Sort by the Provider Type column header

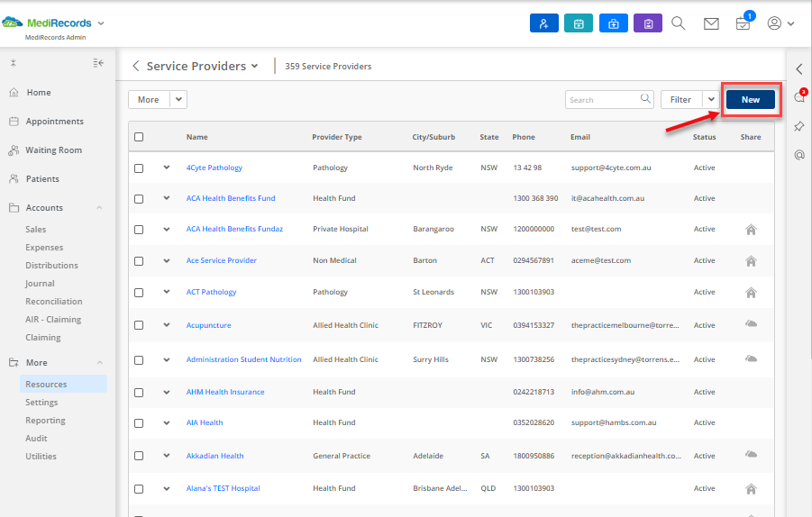pyautogui.click(x=337, y=137)
